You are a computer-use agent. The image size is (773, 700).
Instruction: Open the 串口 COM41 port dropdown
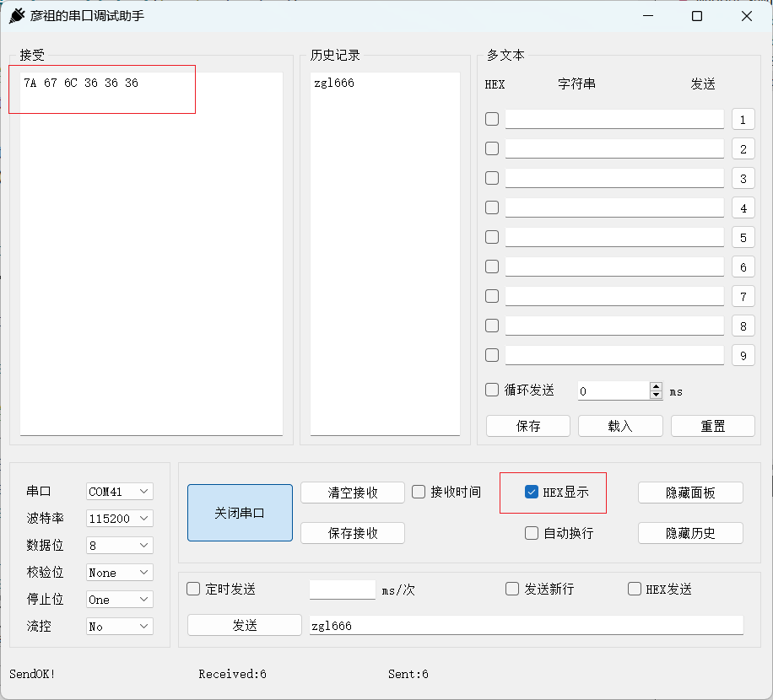pos(119,492)
